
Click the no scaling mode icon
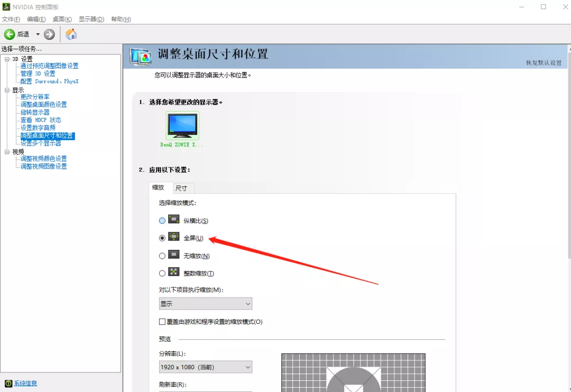pos(174,255)
